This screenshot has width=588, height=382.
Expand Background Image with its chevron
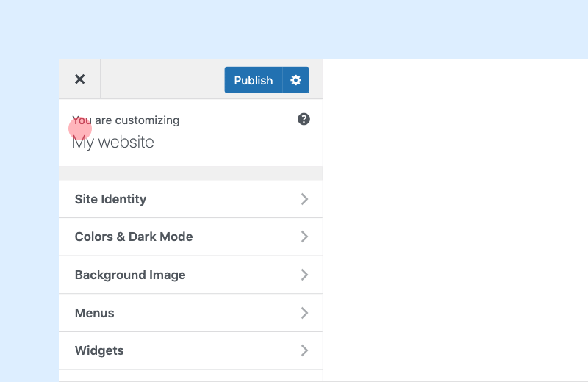point(304,275)
